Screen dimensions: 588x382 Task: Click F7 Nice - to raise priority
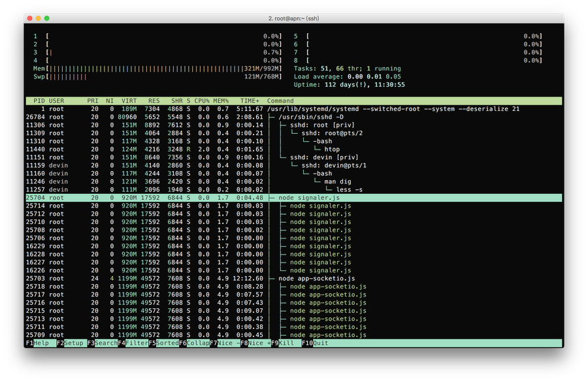(x=225, y=343)
